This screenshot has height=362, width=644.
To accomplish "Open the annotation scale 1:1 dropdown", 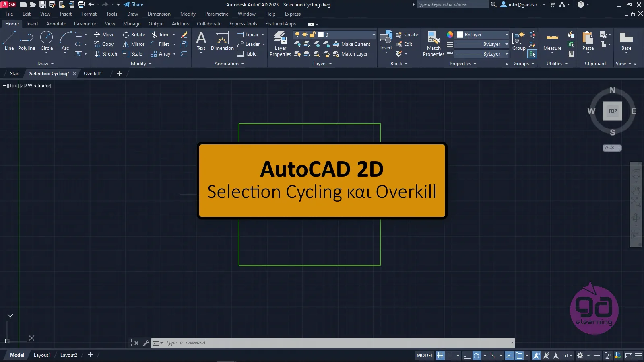I will coord(568,356).
